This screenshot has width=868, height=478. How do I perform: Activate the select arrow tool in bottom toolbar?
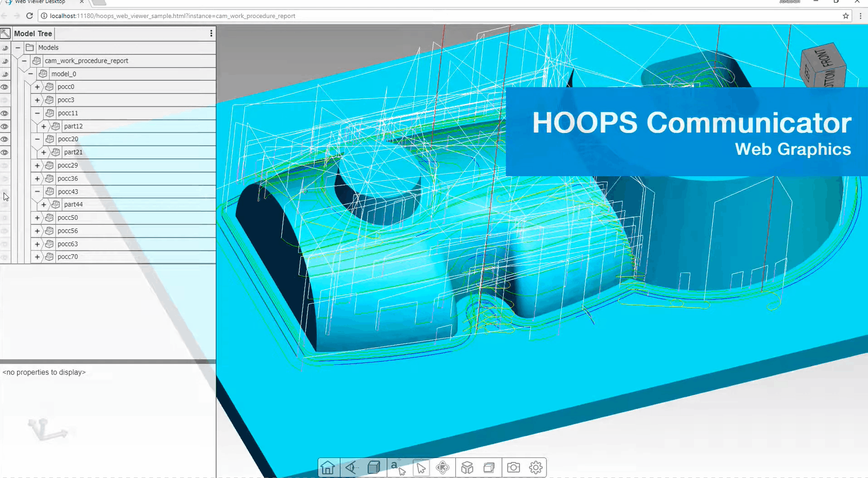pos(421,468)
